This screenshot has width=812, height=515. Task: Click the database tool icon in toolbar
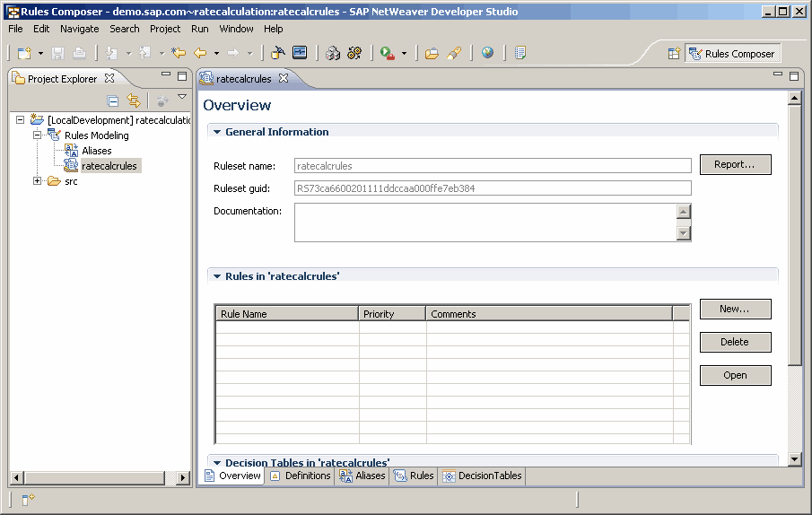(x=278, y=53)
